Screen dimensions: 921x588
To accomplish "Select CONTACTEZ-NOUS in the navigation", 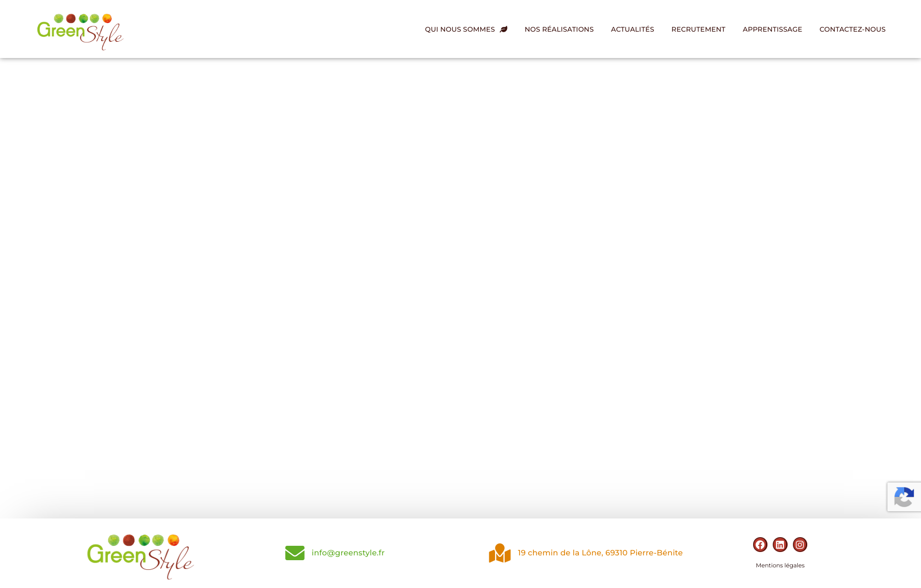I will point(852,29).
